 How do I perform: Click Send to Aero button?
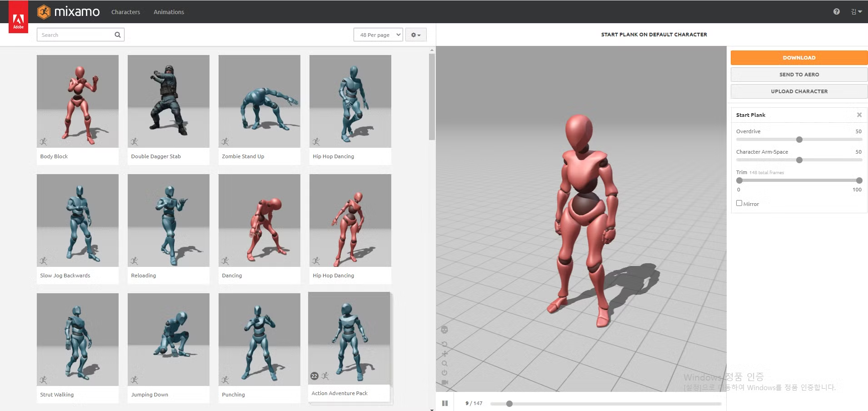coord(799,75)
